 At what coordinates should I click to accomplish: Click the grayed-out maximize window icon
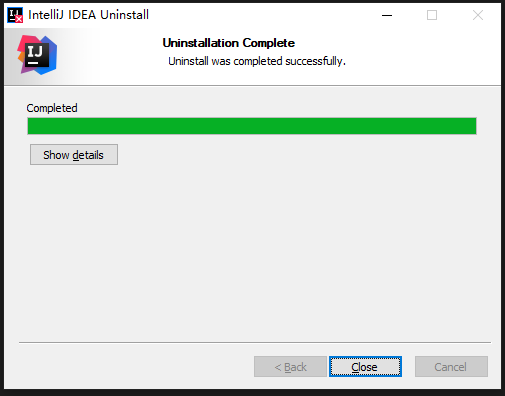(x=432, y=15)
